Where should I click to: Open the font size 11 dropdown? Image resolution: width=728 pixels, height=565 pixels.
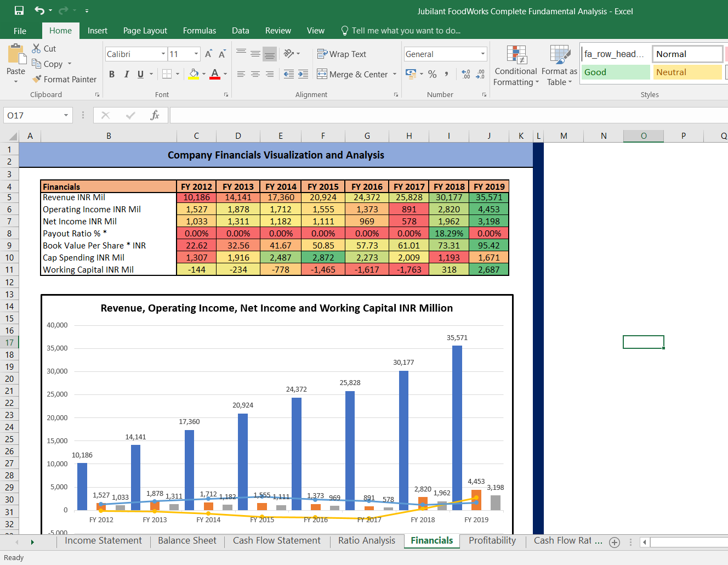tap(196, 54)
